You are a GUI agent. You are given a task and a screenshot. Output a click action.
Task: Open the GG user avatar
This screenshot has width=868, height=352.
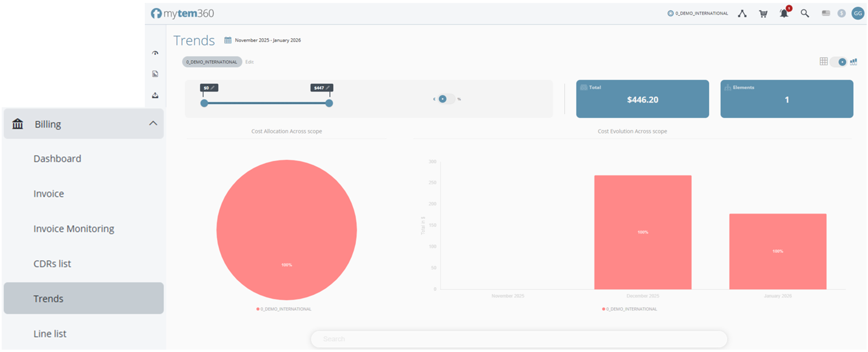pyautogui.click(x=857, y=13)
